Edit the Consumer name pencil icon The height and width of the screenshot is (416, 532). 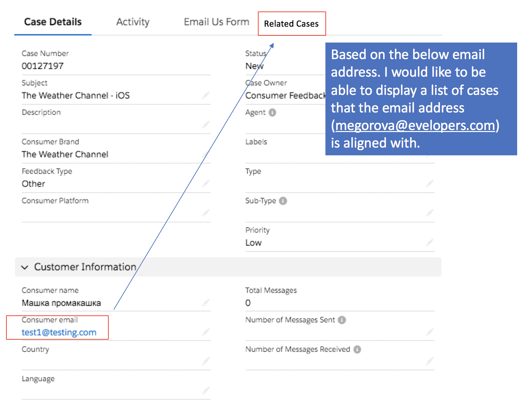(x=206, y=302)
